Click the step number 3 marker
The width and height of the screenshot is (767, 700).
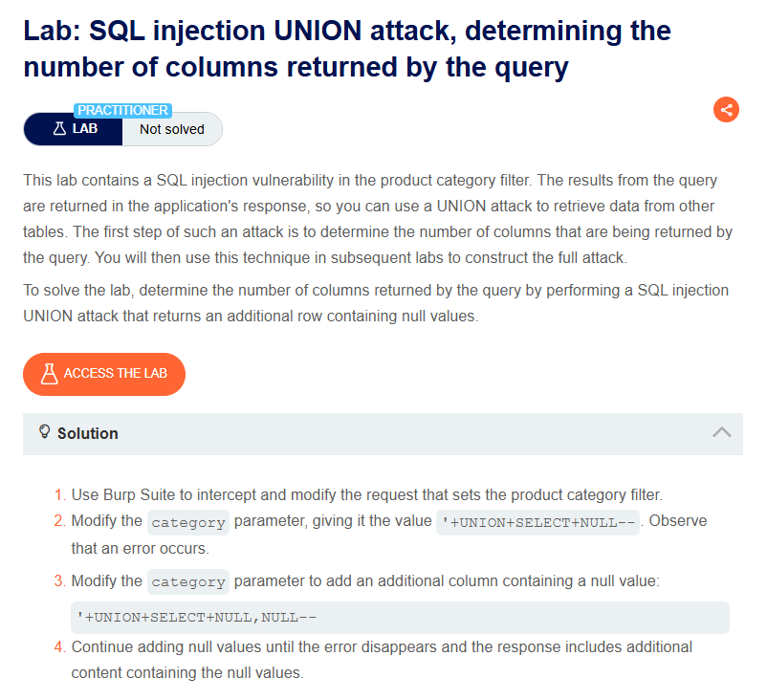[59, 580]
